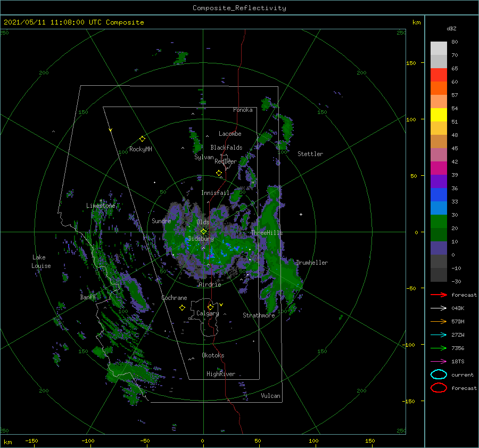Click the white plus marker east of ThreeHills
Viewport: 479px width, 448px height.
tap(301, 214)
